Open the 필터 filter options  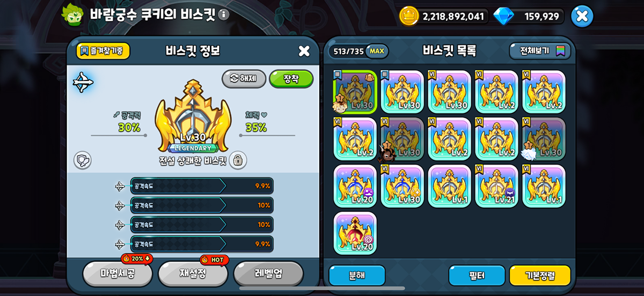tap(477, 276)
